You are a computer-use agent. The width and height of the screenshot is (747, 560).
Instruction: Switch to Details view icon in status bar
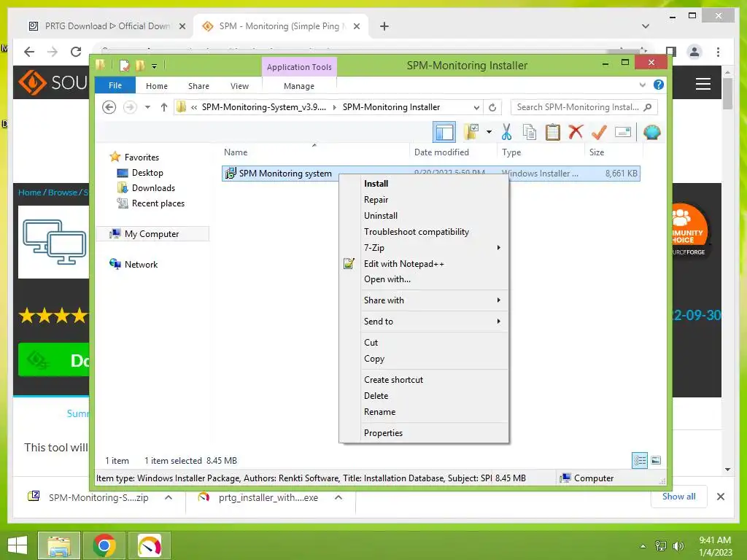(639, 461)
